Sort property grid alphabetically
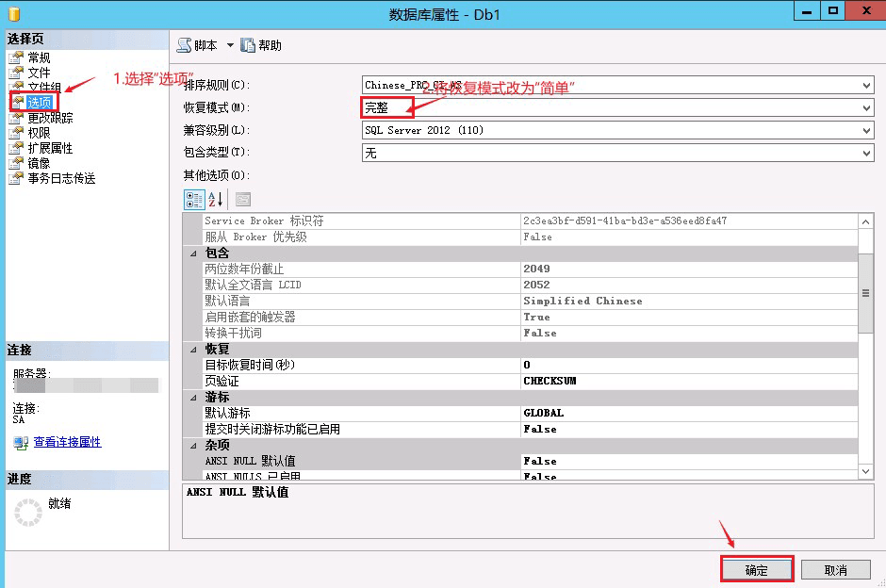This screenshot has height=588, width=886. [x=215, y=199]
